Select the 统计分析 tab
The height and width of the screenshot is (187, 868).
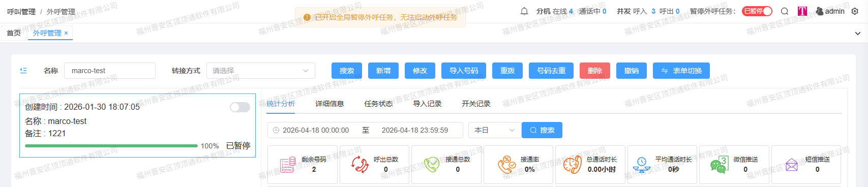[281, 104]
